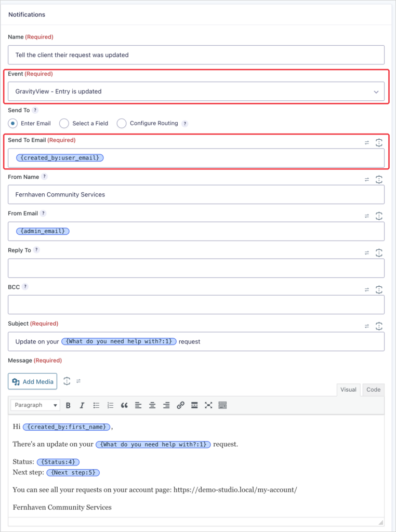Click the {admin_email} merge tag

[43, 231]
